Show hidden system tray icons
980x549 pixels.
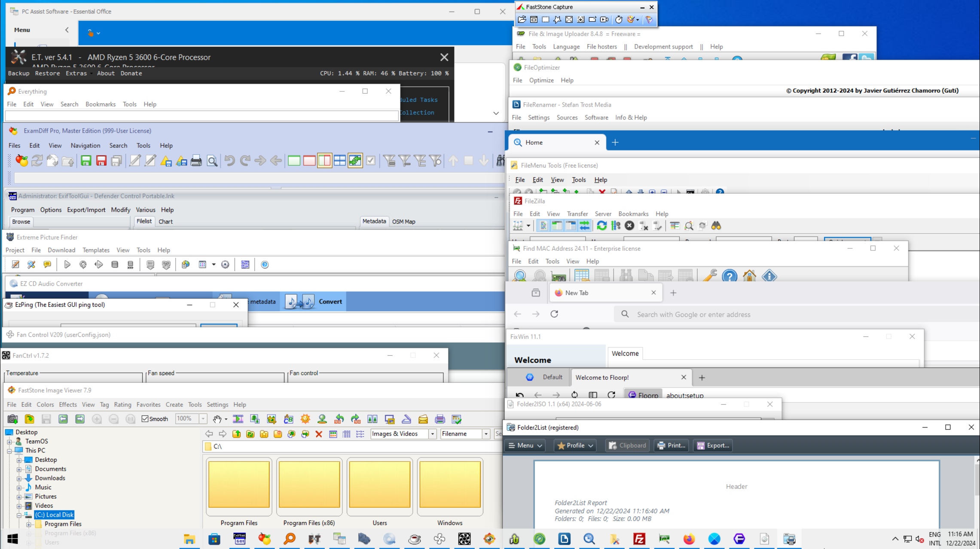click(x=895, y=539)
